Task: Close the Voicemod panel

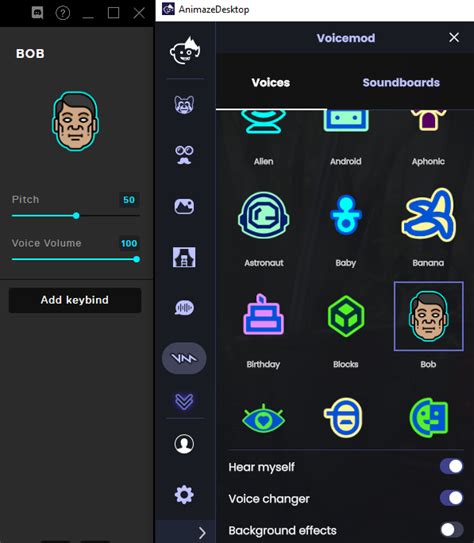Action: click(x=454, y=37)
